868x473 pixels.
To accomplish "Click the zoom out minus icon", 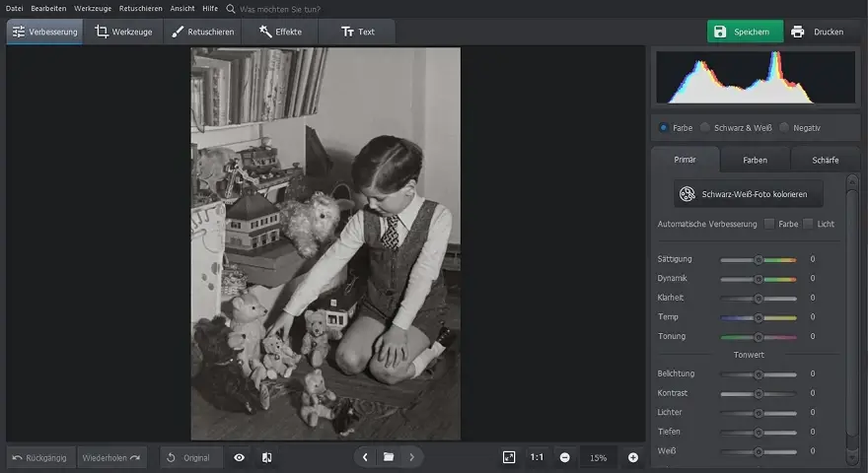I will coord(564,457).
